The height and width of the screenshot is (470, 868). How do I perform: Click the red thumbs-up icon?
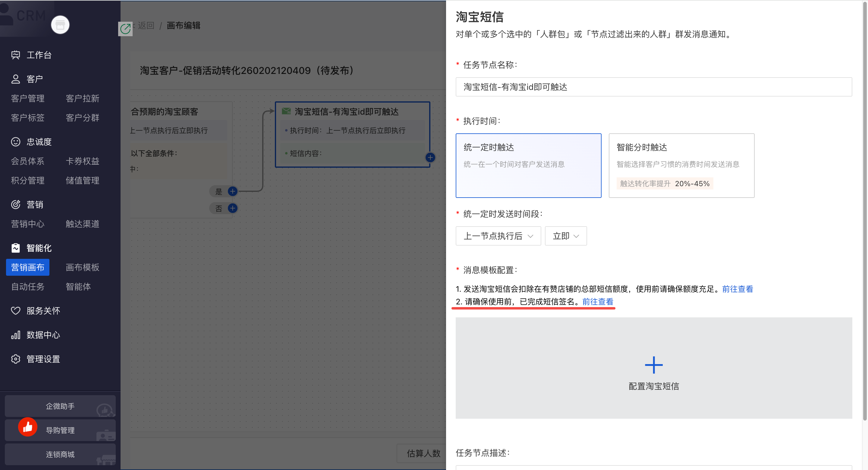28,427
